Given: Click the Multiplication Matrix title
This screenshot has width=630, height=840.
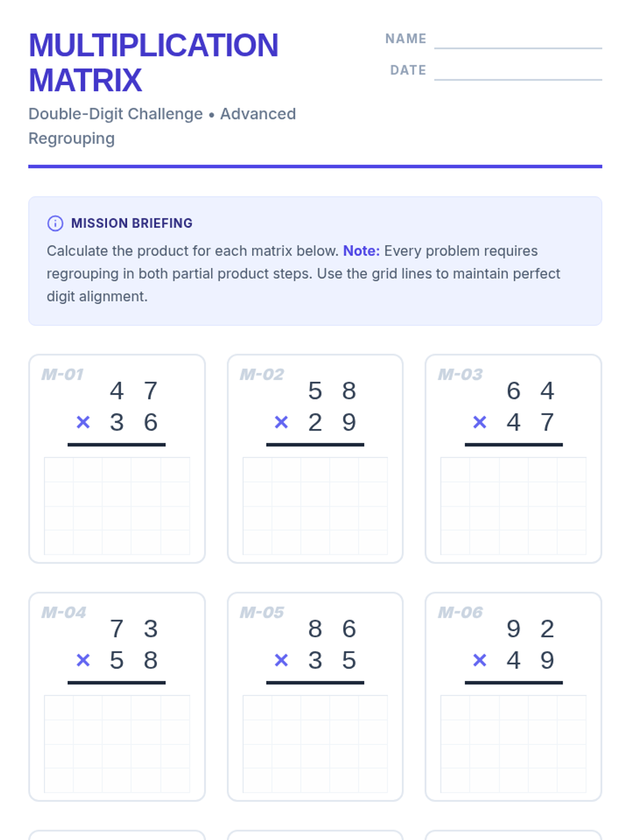Looking at the screenshot, I should [x=153, y=62].
